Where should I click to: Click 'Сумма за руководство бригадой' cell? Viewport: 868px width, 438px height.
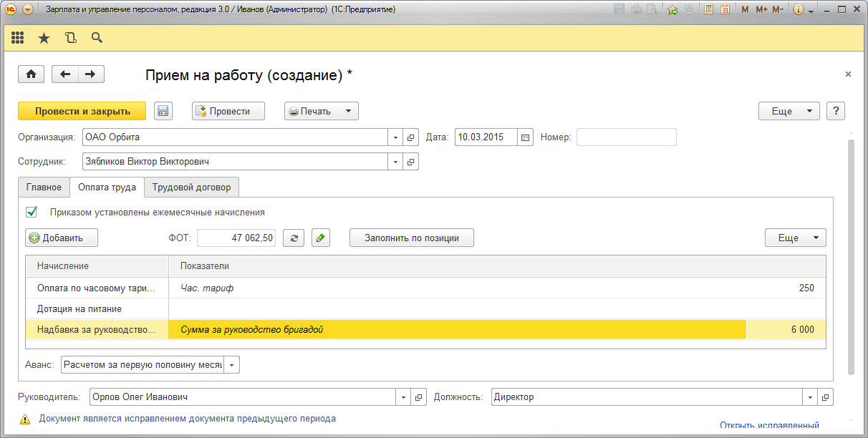(458, 330)
